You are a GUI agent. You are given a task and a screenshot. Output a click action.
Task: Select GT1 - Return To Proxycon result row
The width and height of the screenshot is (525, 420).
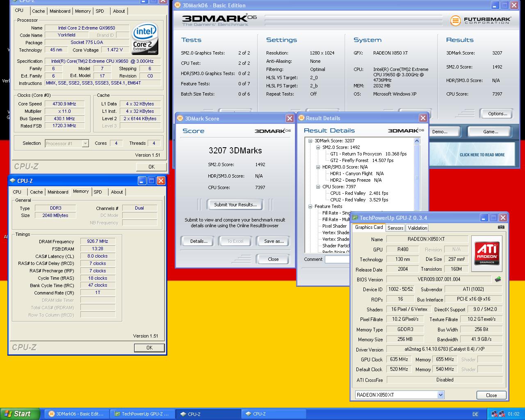(368, 154)
